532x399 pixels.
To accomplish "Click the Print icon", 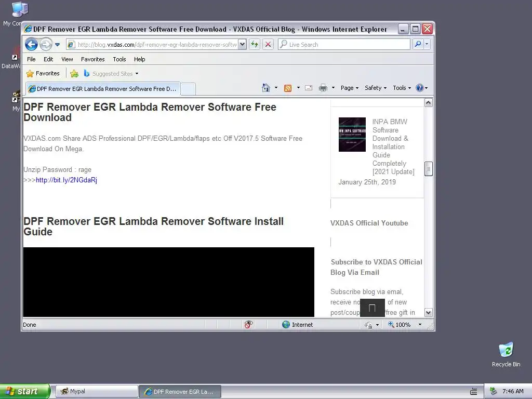I will point(323,88).
